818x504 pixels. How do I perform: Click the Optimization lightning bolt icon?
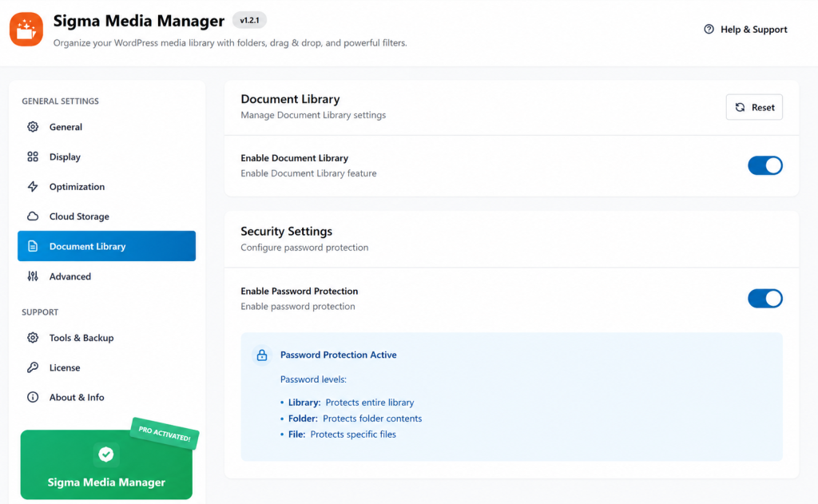(x=33, y=186)
